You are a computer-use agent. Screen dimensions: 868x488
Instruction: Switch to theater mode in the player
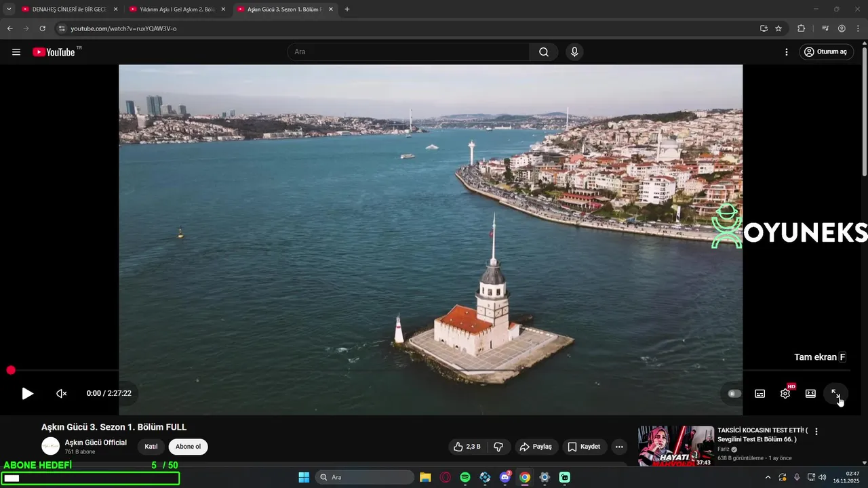(810, 394)
